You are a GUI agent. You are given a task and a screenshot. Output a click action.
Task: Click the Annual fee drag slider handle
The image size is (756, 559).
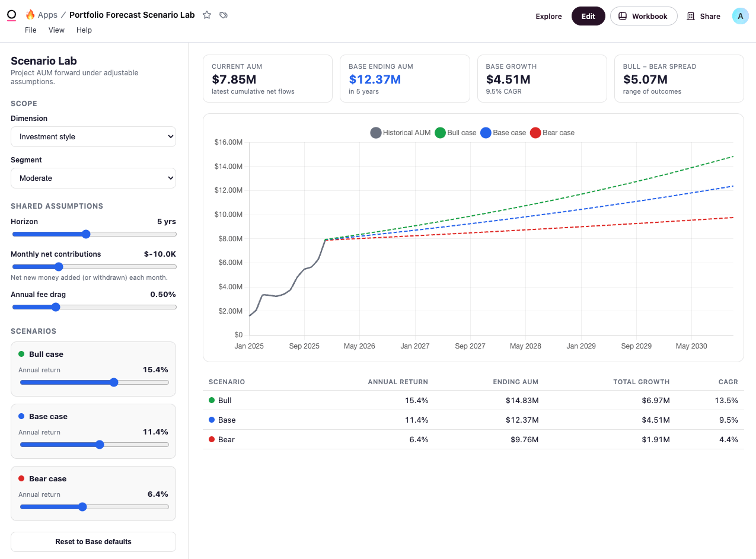[56, 307]
